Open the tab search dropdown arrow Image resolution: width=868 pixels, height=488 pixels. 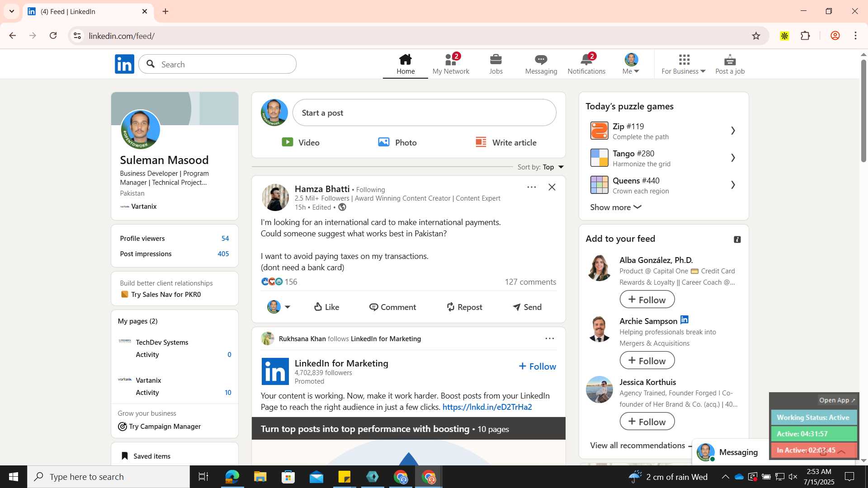click(x=12, y=11)
